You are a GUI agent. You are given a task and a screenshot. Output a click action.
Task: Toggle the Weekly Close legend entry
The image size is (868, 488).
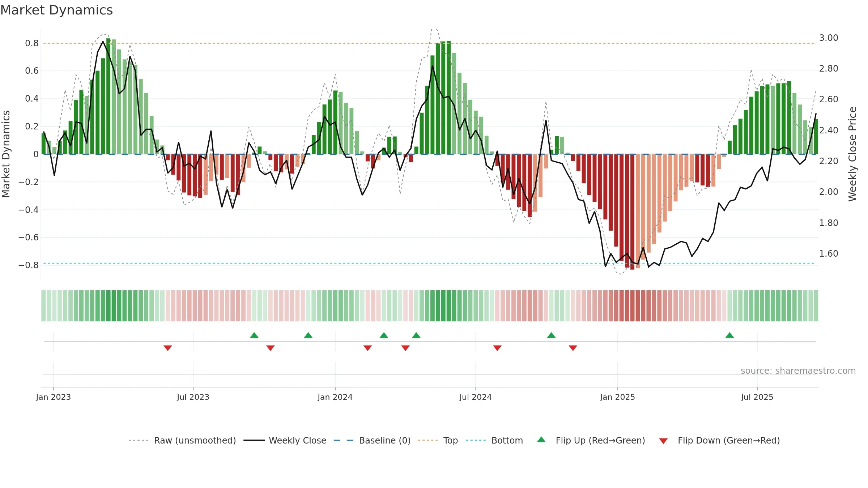click(x=285, y=440)
